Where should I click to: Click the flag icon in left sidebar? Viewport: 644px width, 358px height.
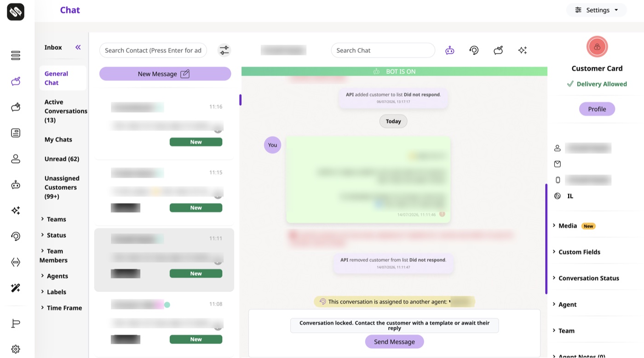click(x=16, y=324)
